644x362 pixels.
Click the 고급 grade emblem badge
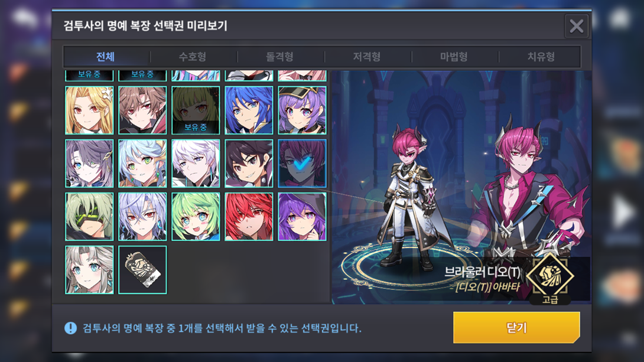click(550, 278)
